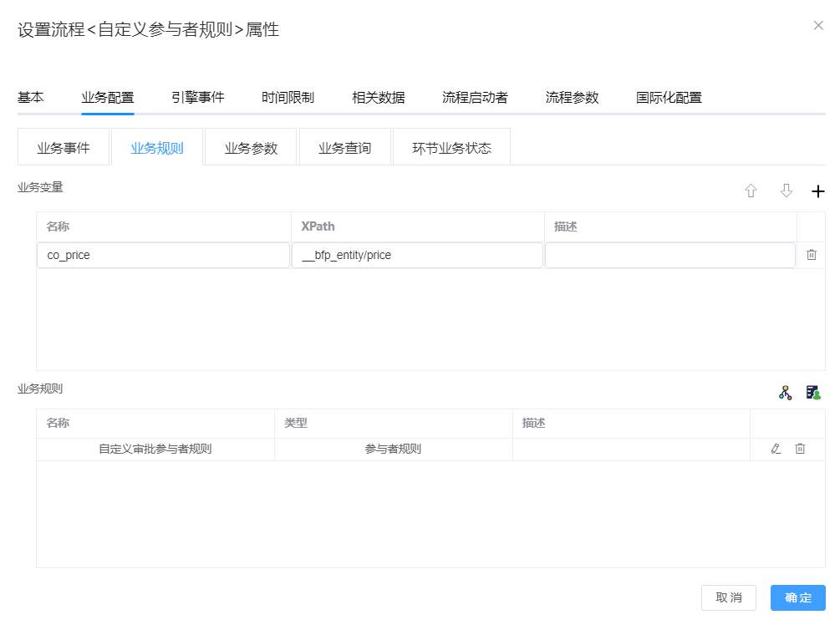Click the participant rule icon with green person

pyautogui.click(x=813, y=392)
